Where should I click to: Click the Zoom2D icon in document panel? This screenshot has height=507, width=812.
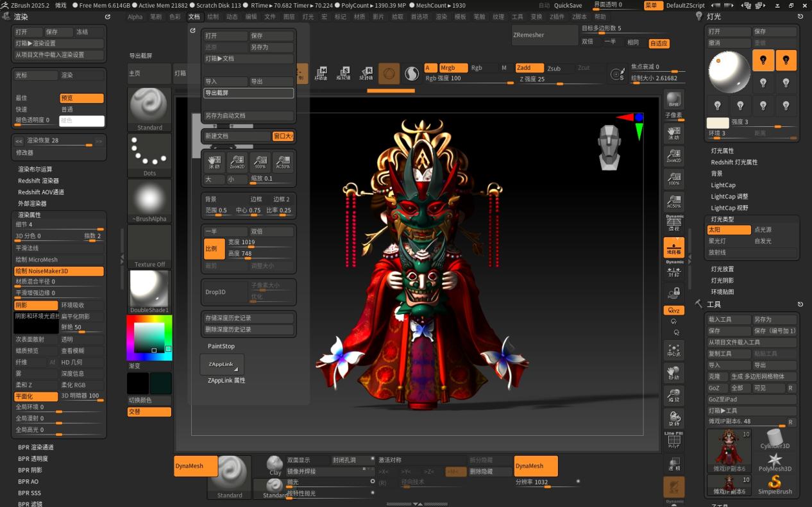click(x=237, y=162)
